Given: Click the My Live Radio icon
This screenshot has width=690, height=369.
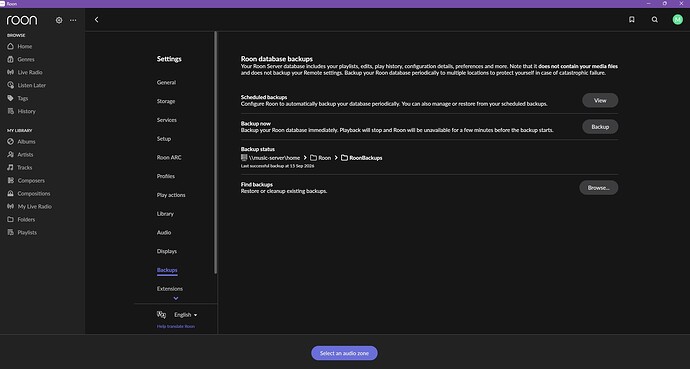Looking at the screenshot, I should [11, 206].
